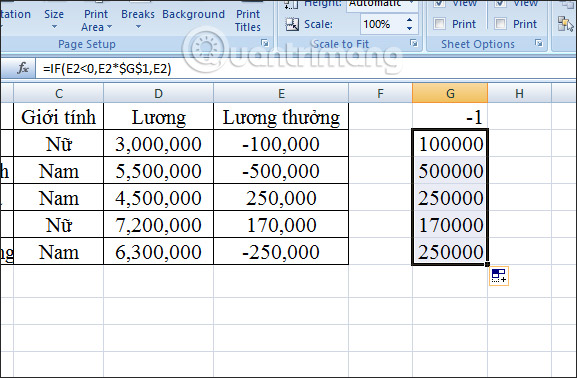Select column E header
The image size is (577, 378).
281,93
